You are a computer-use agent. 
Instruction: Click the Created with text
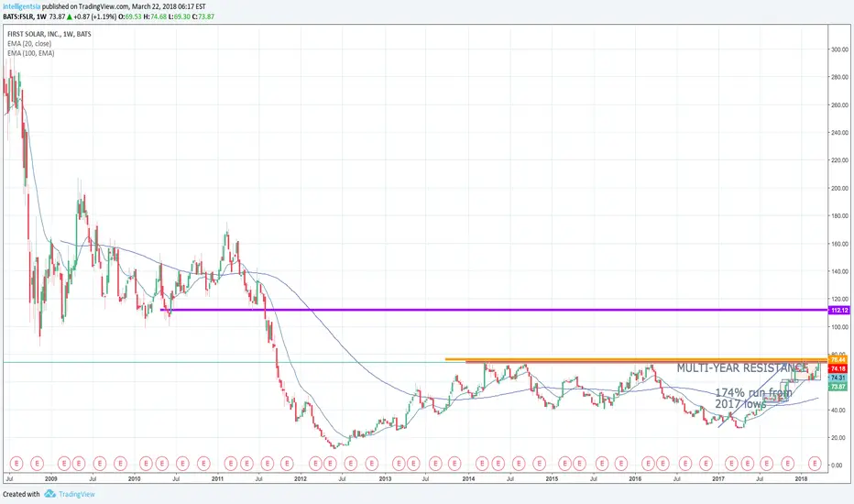[21, 494]
